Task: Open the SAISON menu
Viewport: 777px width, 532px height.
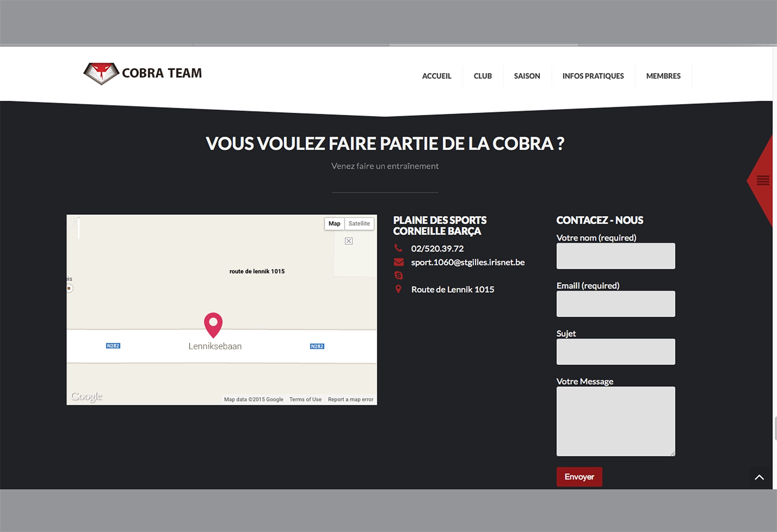Action: pyautogui.click(x=527, y=76)
